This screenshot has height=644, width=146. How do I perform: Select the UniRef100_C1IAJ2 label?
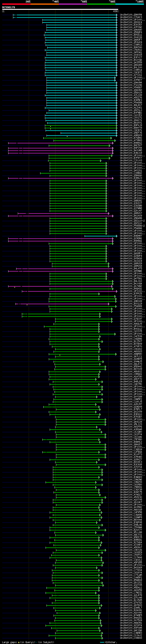pyautogui.click(x=131, y=635)
